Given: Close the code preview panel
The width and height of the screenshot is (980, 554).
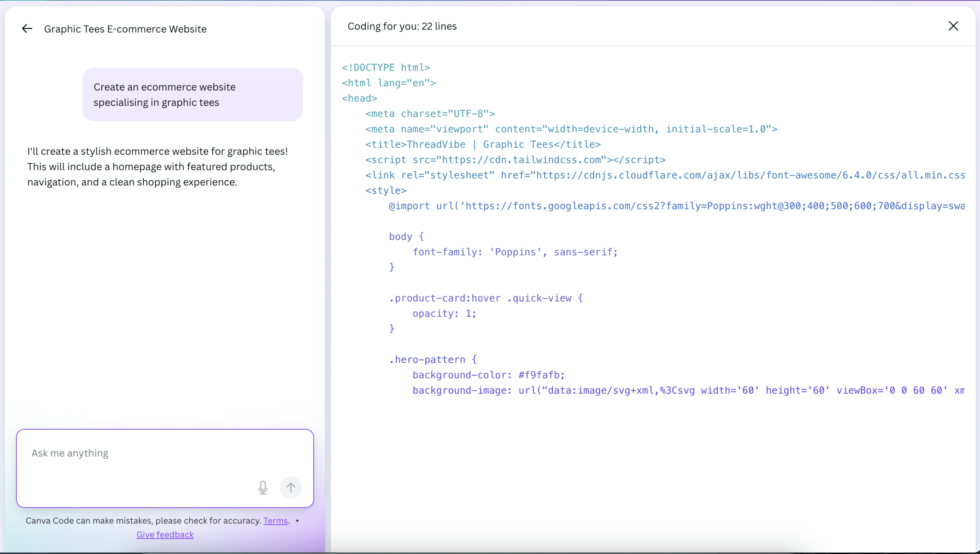Looking at the screenshot, I should [953, 26].
